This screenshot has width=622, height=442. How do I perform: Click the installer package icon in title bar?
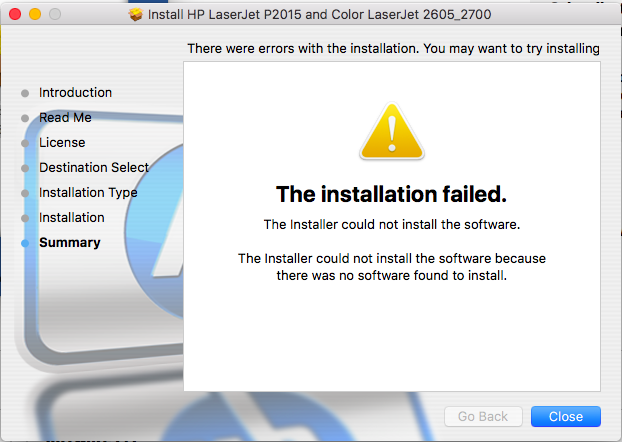point(136,15)
